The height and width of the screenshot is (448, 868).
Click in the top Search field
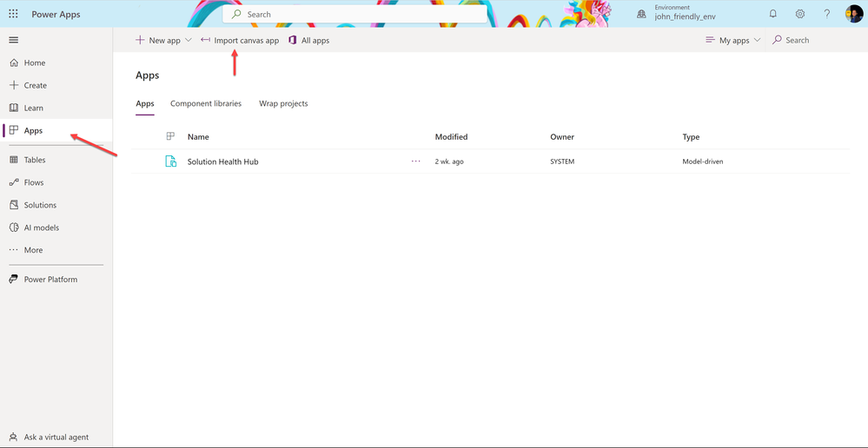click(354, 15)
